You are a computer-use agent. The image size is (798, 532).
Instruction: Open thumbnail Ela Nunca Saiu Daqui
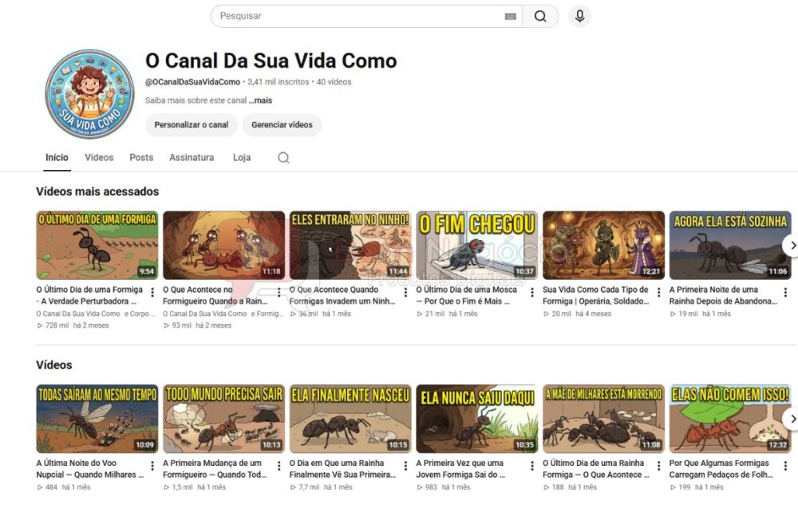pos(477,419)
